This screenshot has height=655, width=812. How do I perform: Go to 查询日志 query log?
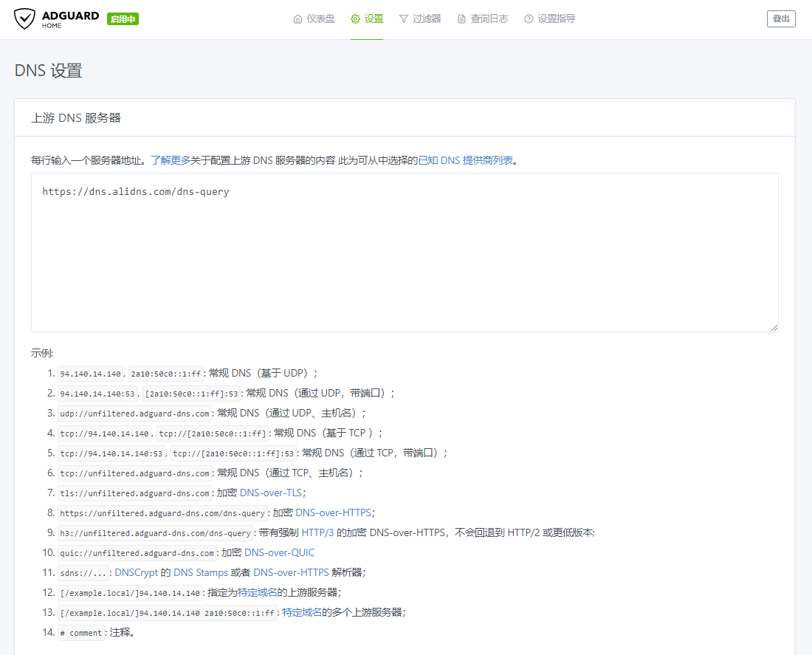[x=489, y=19]
